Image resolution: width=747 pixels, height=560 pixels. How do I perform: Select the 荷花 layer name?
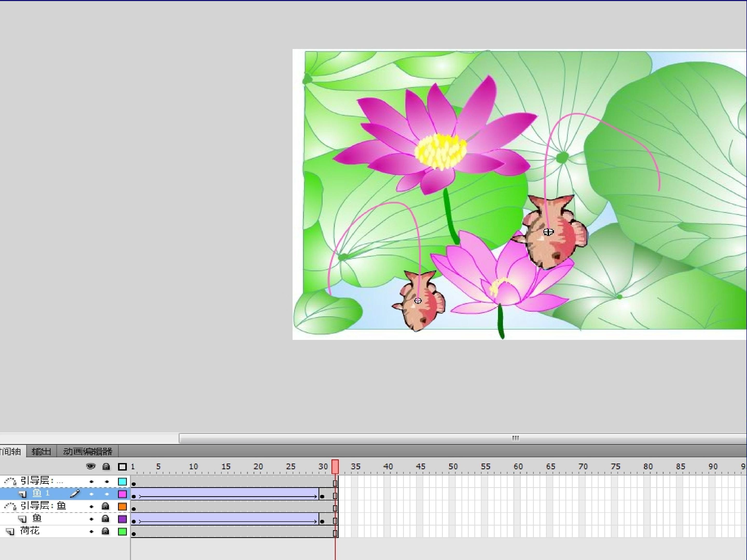[x=30, y=531]
